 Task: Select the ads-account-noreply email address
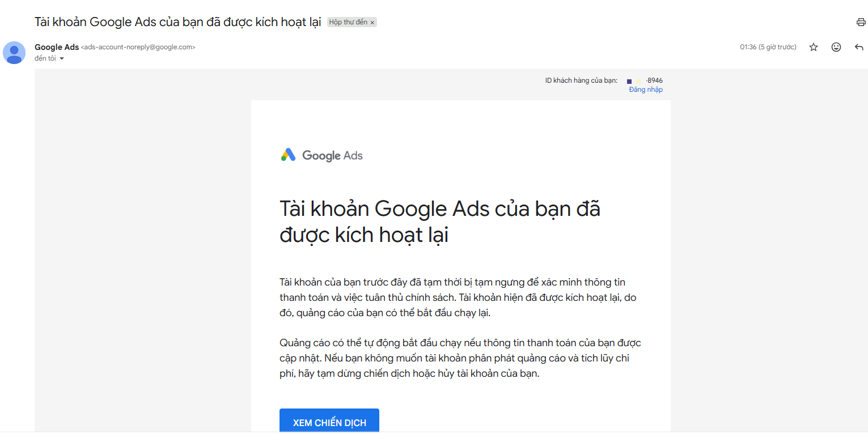pyautogui.click(x=138, y=48)
